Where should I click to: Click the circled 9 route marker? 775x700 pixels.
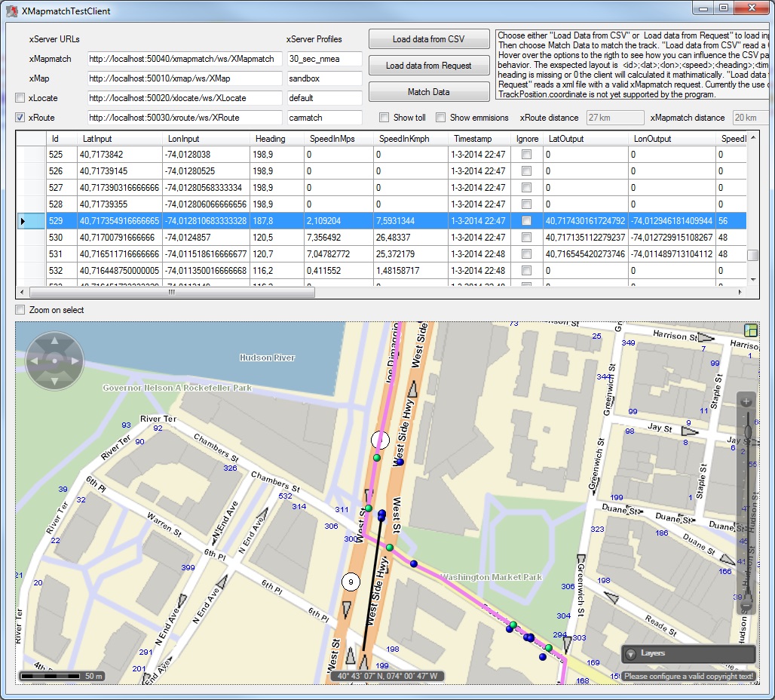coord(351,582)
